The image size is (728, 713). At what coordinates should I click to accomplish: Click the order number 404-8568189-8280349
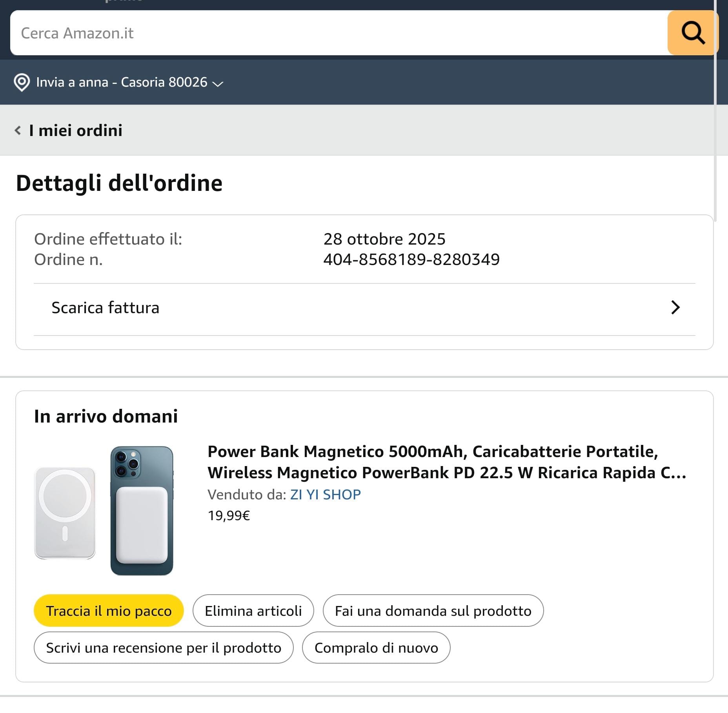coord(411,259)
